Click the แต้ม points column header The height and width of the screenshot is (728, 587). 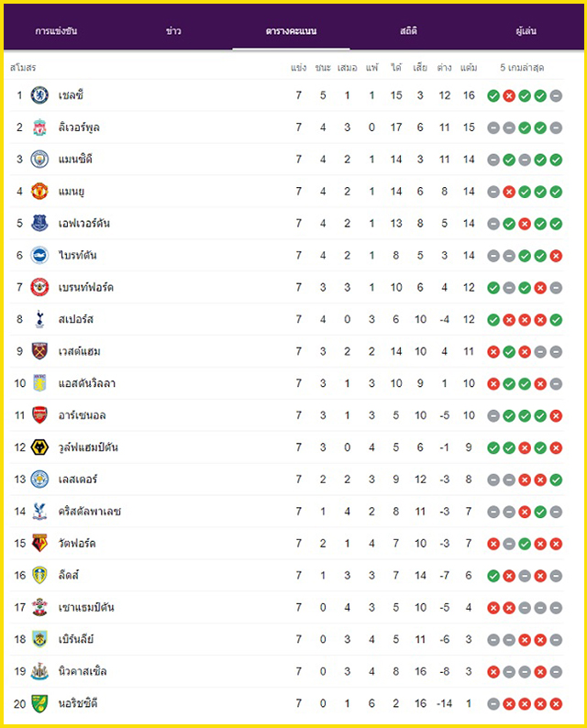(x=469, y=68)
